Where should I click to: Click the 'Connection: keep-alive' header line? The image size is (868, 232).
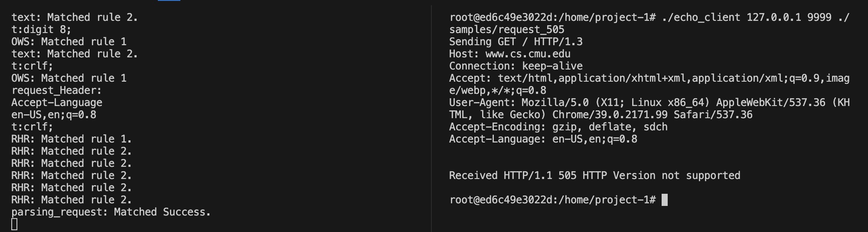click(x=516, y=66)
